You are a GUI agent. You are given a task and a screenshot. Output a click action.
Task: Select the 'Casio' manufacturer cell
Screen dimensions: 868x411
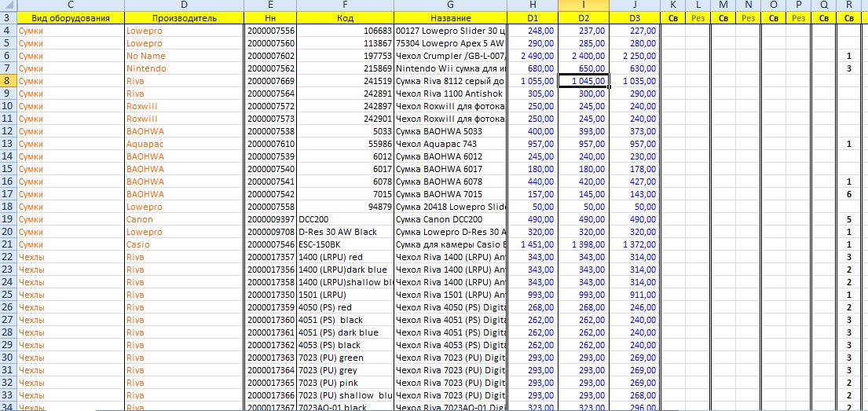point(184,244)
